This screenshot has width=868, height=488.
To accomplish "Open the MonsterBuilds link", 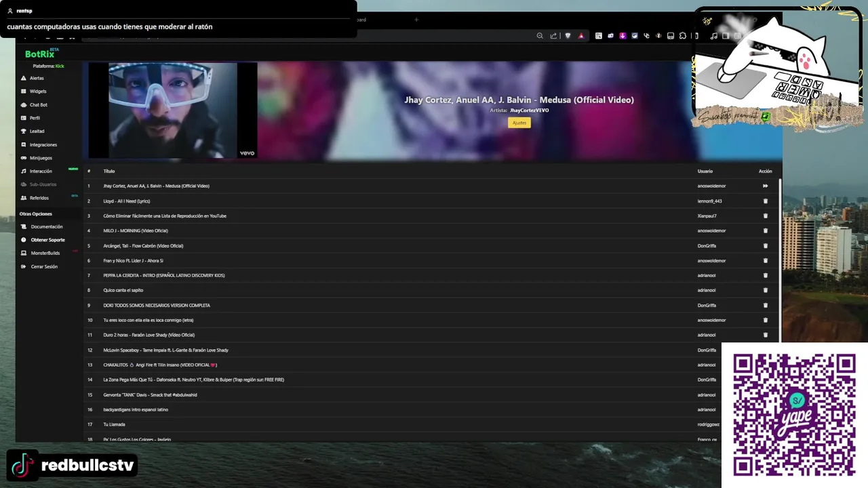I will click(45, 253).
